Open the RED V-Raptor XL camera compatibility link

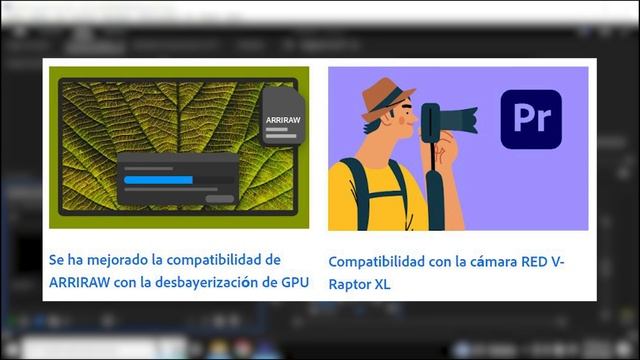coord(446,273)
